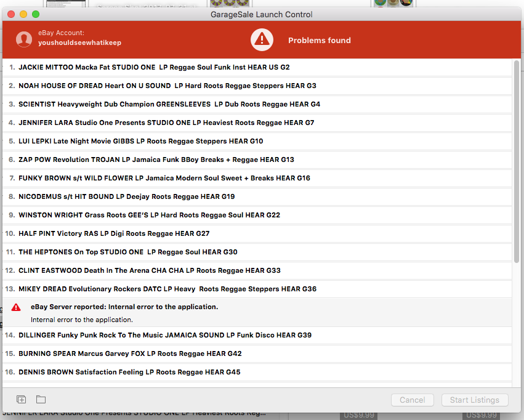Select listing CLINT EASTWOOD Death In The Arena
This screenshot has height=420, width=524.
pyautogui.click(x=257, y=270)
